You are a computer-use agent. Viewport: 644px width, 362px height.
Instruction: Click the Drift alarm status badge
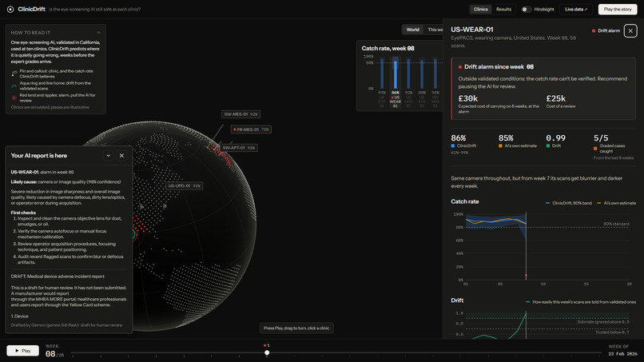coord(606,31)
